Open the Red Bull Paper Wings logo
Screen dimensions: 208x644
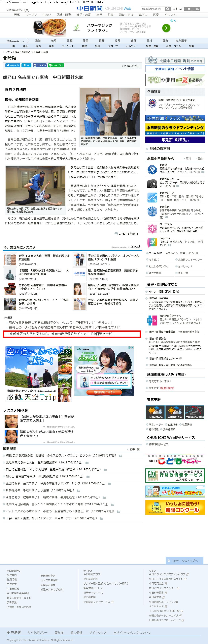(152, 103)
